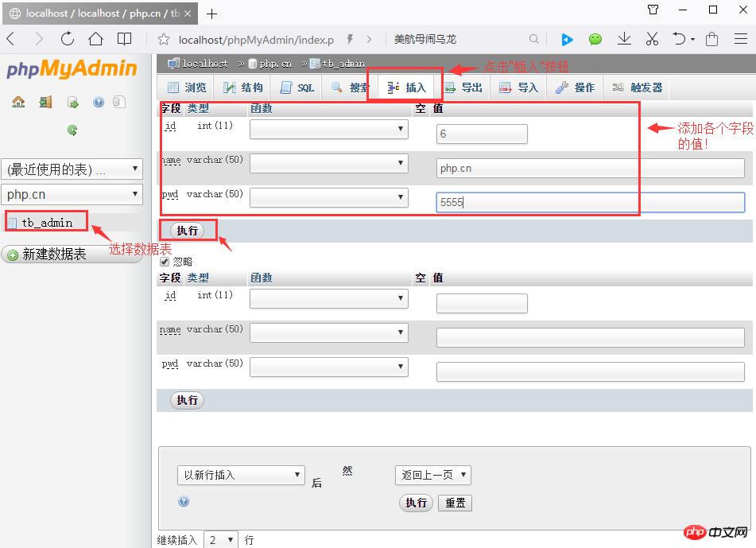
Task: Click the browser address bar
Action: click(256, 40)
